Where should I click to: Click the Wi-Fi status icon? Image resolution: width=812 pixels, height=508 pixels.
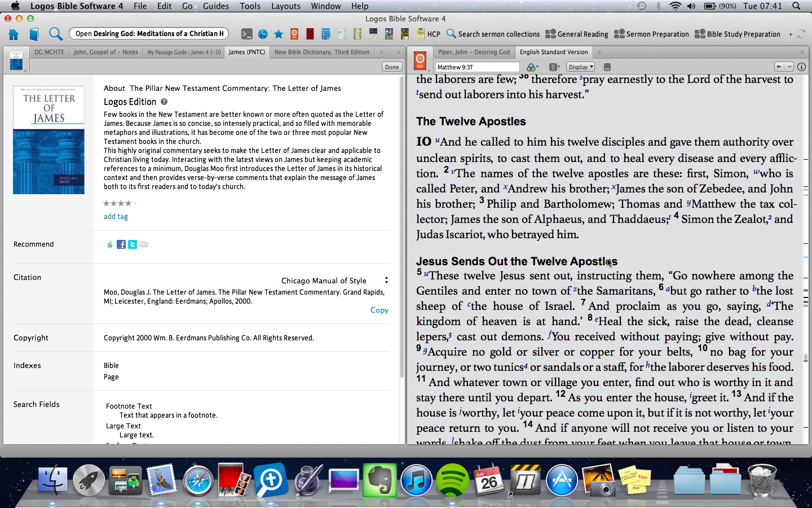coord(675,6)
